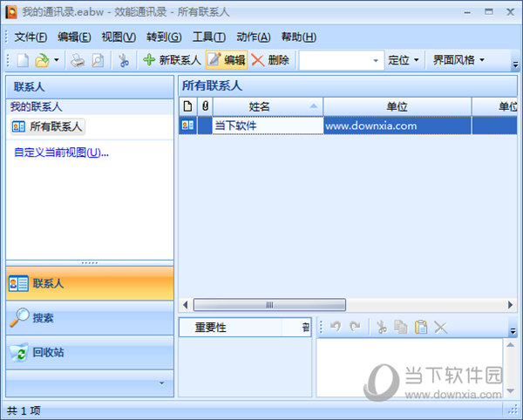
Task: Expand the open file dropdown arrow
Action: [57, 60]
